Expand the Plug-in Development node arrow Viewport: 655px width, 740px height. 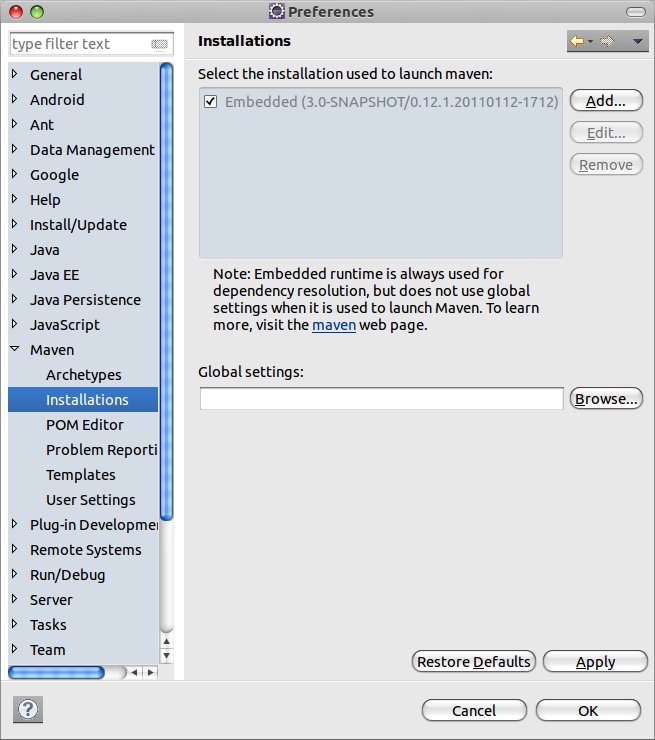point(15,524)
